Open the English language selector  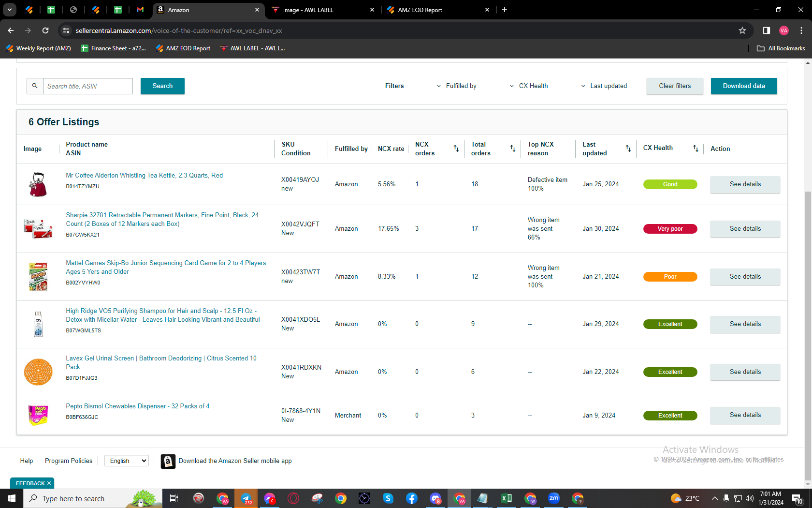[x=127, y=461]
